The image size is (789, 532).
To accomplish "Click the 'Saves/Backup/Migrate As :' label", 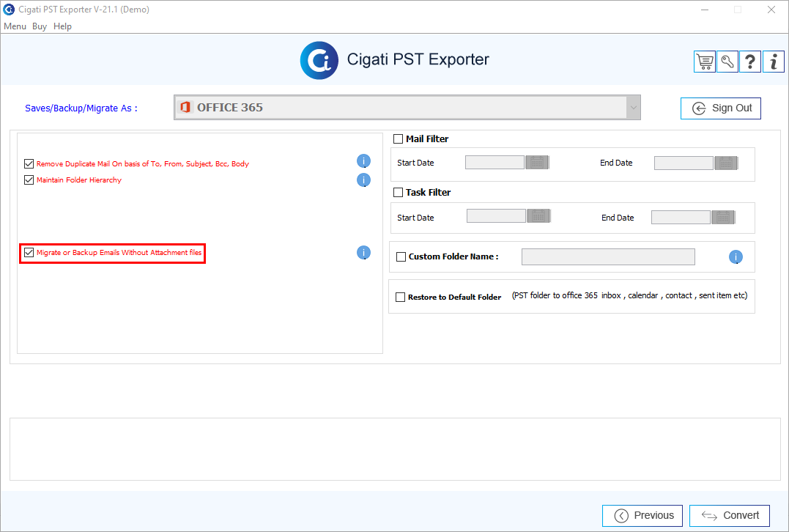I will pos(81,108).
